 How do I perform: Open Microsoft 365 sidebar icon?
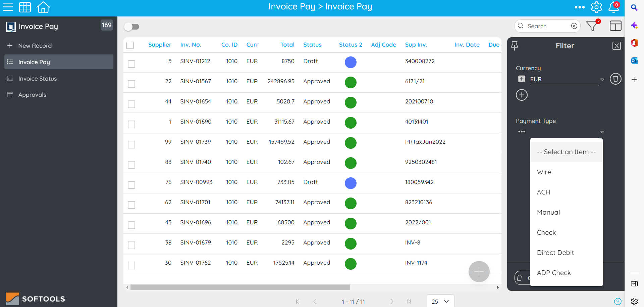click(634, 43)
